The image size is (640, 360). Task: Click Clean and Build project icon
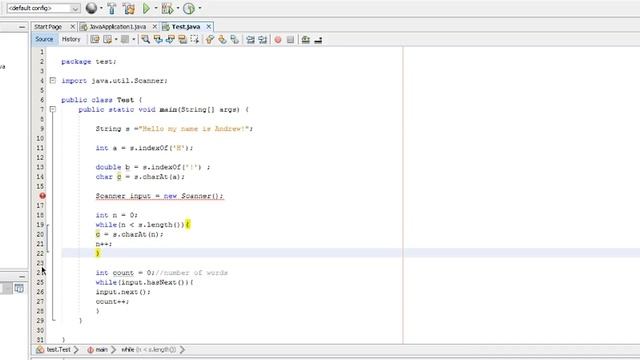point(129,8)
